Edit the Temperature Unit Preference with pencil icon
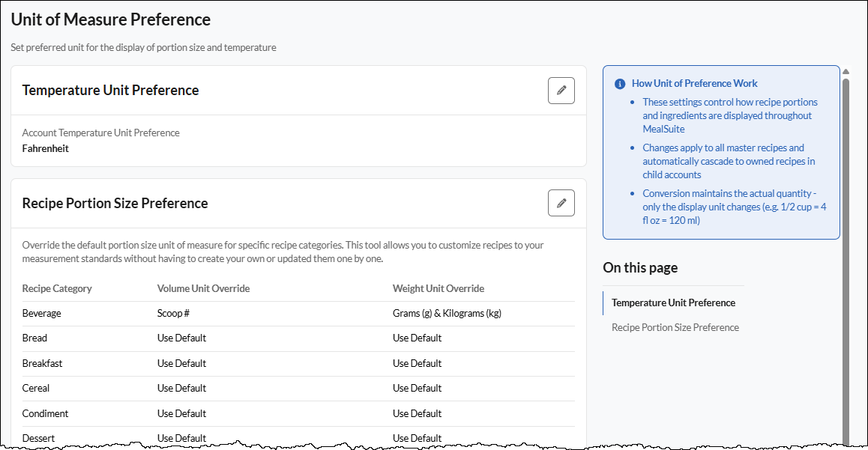The width and height of the screenshot is (868, 450). click(561, 90)
